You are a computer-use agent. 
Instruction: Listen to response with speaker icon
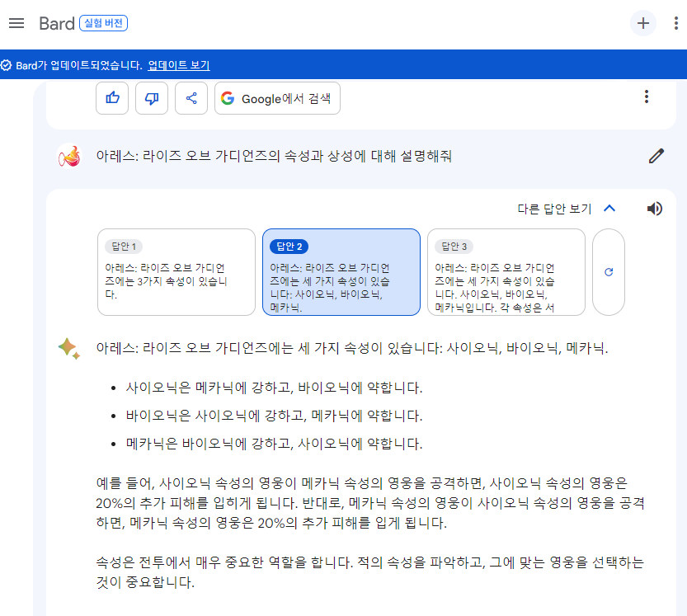655,209
